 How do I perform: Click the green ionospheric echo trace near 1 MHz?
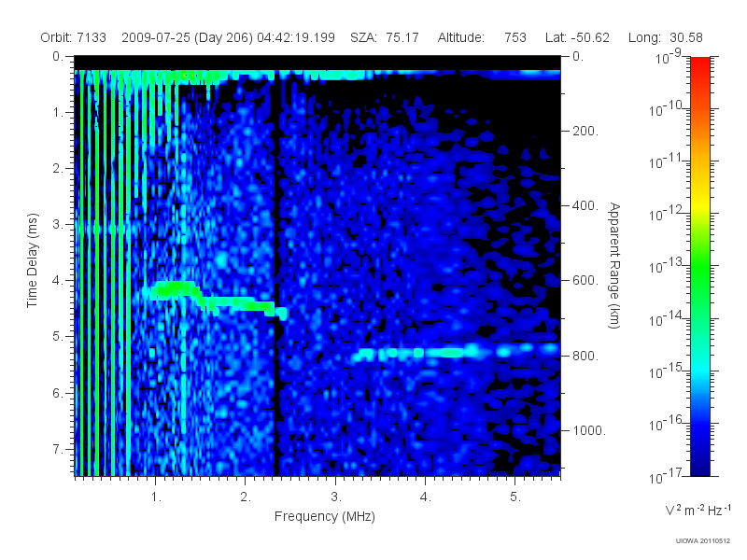coord(174,289)
